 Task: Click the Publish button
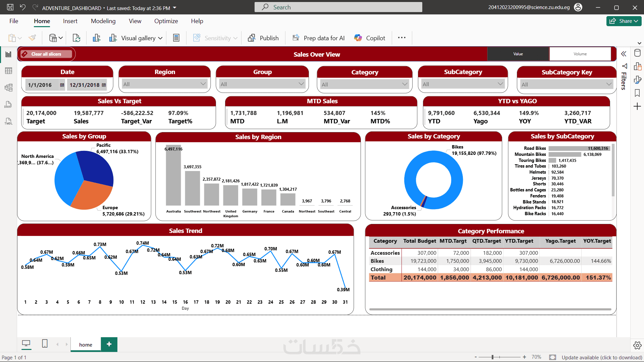[263, 38]
